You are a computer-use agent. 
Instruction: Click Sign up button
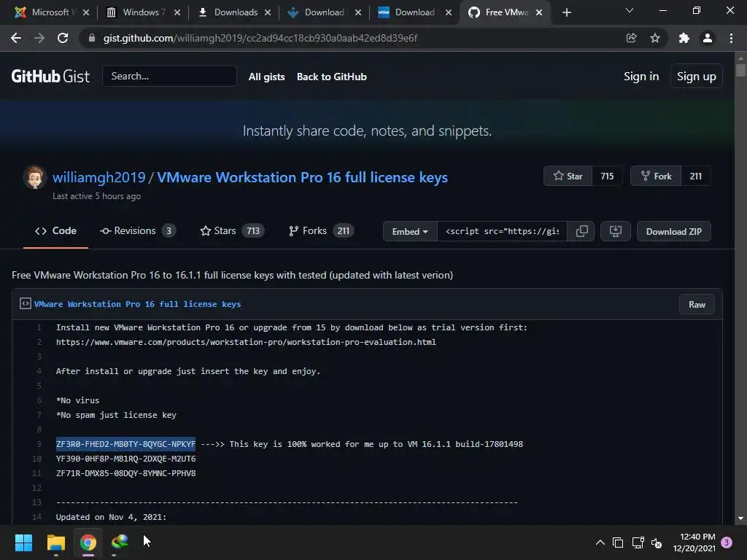[x=697, y=76]
